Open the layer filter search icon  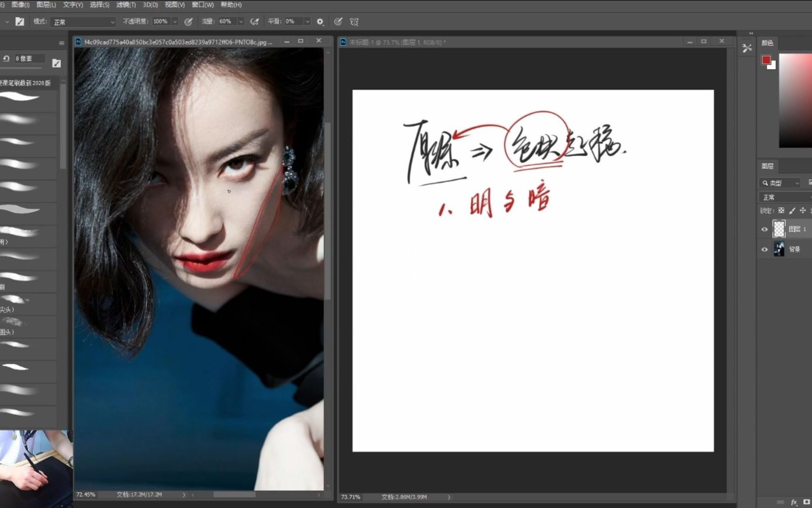(x=765, y=183)
